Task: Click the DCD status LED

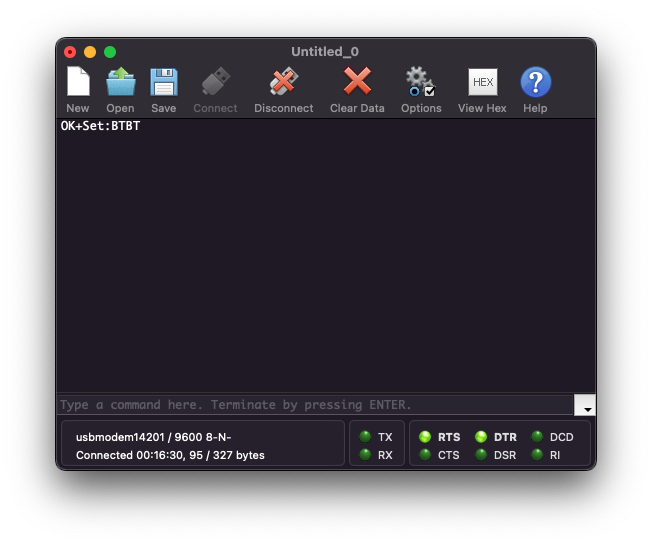Action: (x=537, y=437)
